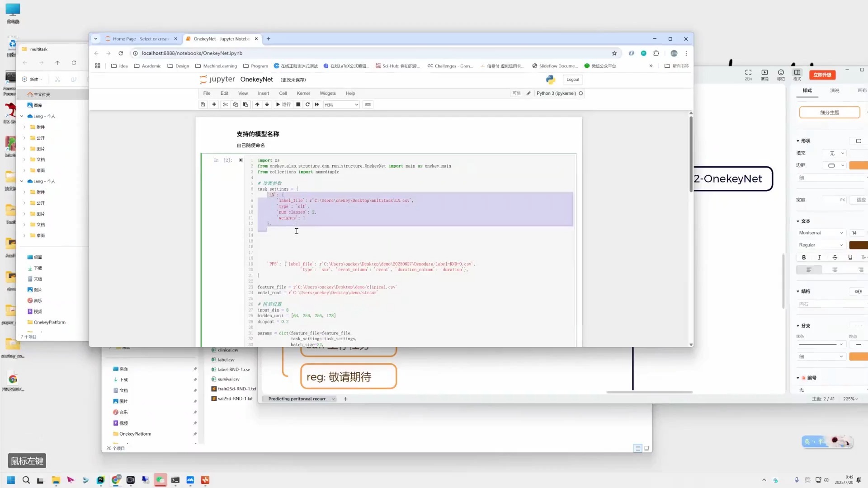Screen dimensions: 868x488
Task: Open the 填充 fill dropdown showing 无
Action: (834, 154)
